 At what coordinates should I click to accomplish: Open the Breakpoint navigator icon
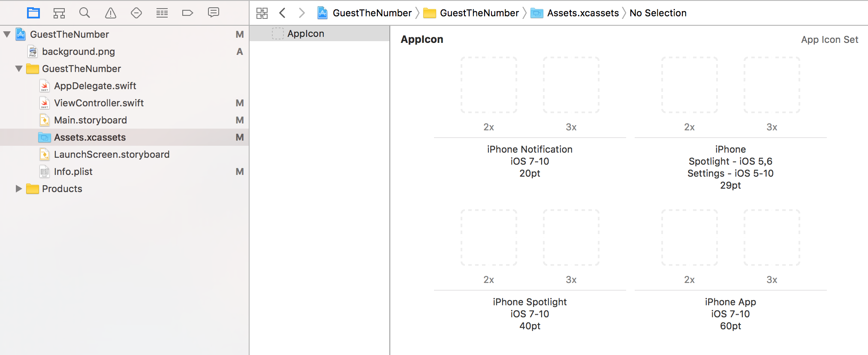(188, 13)
